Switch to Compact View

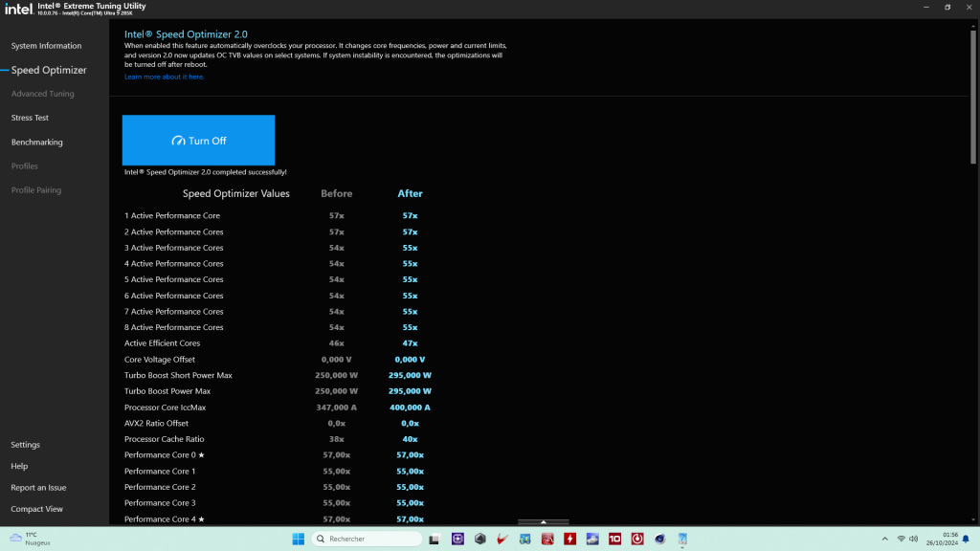point(37,509)
